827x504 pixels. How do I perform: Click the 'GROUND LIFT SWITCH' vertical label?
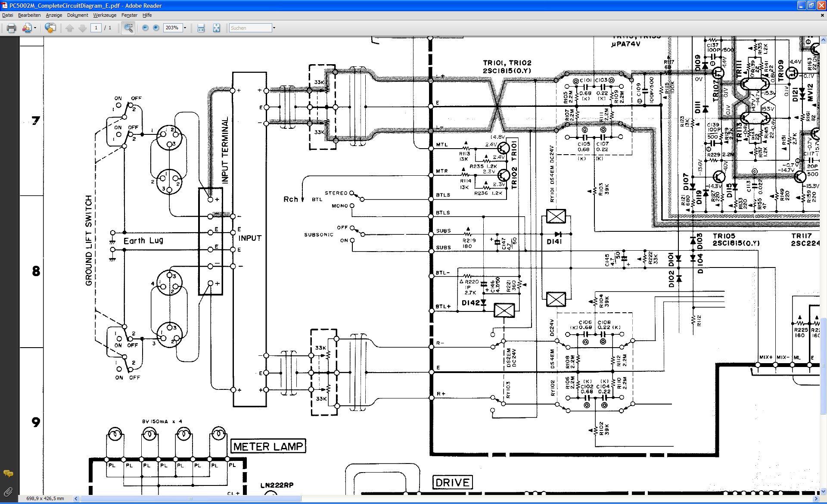[x=89, y=240]
